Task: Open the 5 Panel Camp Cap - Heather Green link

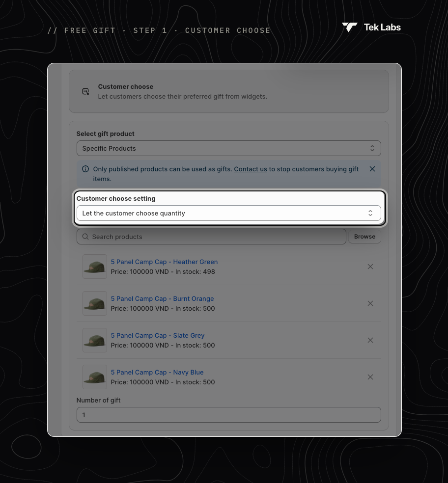Action: tap(165, 262)
